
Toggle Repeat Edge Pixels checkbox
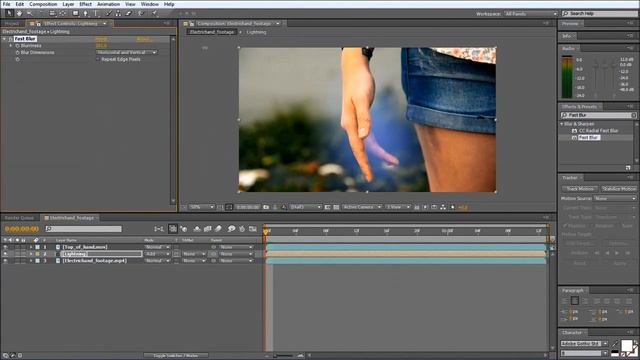point(98,59)
